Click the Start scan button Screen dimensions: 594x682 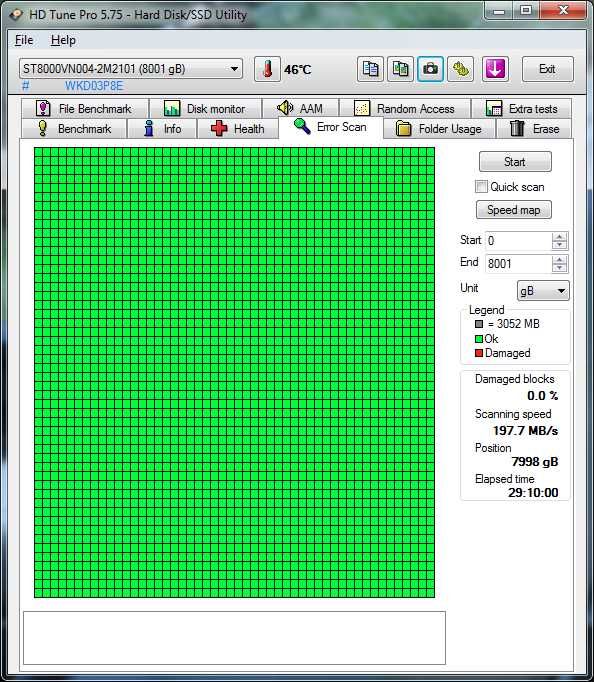[515, 162]
